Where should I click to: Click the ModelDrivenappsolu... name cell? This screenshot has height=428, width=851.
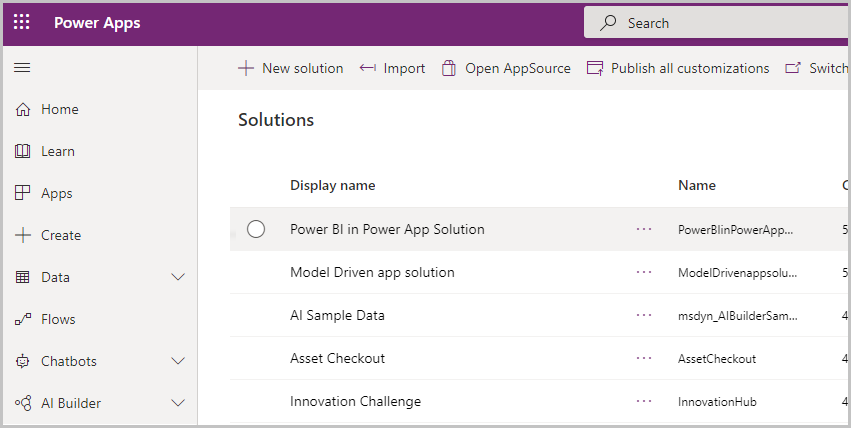738,273
